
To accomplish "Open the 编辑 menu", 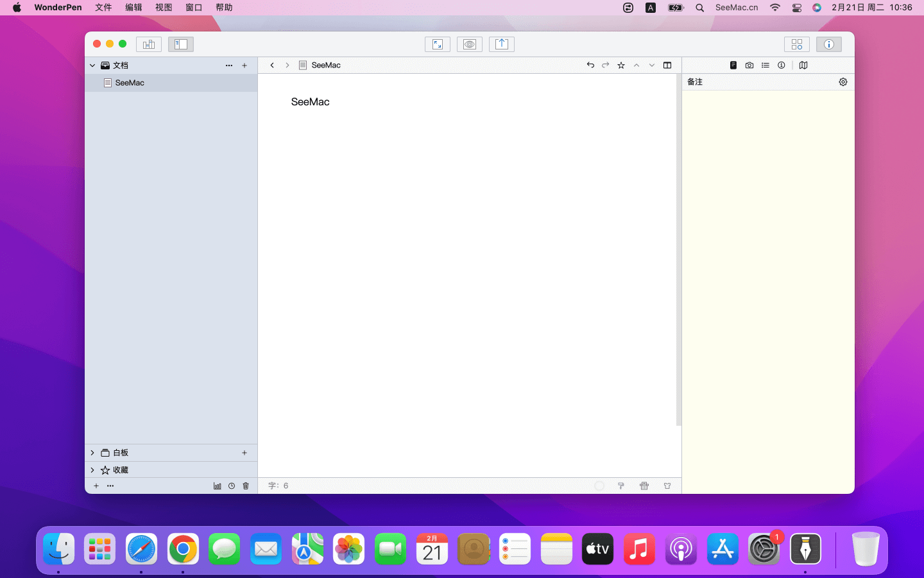I will click(133, 8).
